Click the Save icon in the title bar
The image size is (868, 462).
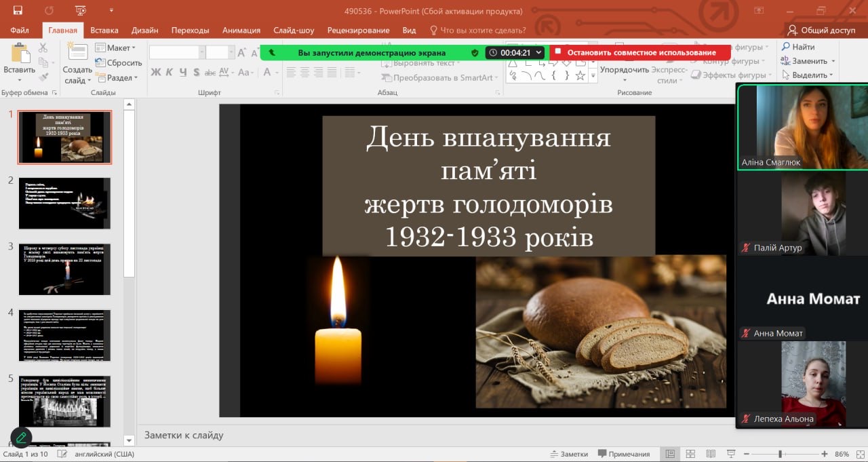[x=18, y=11]
